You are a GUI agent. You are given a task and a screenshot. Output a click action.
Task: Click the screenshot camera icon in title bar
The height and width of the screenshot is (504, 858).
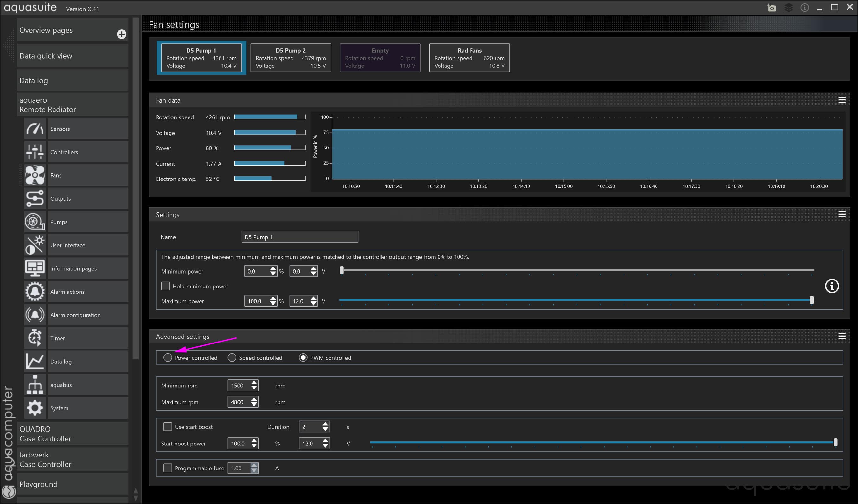772,8
